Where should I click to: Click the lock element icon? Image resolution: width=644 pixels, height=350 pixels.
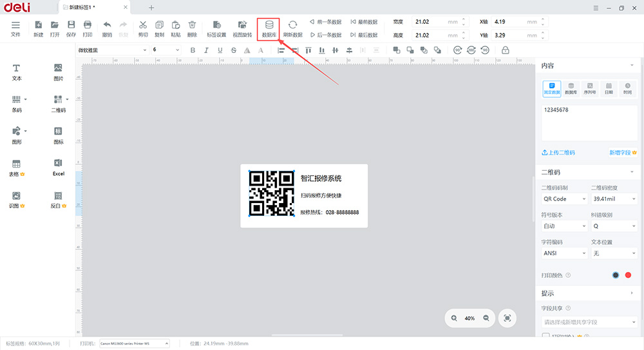[x=506, y=50]
